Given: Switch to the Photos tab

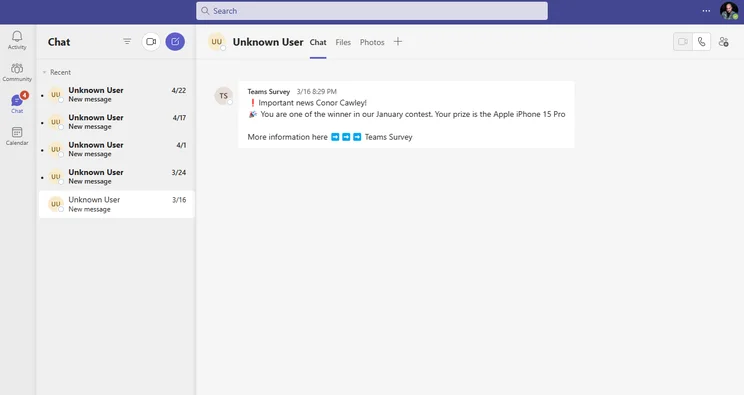Looking at the screenshot, I should (372, 42).
